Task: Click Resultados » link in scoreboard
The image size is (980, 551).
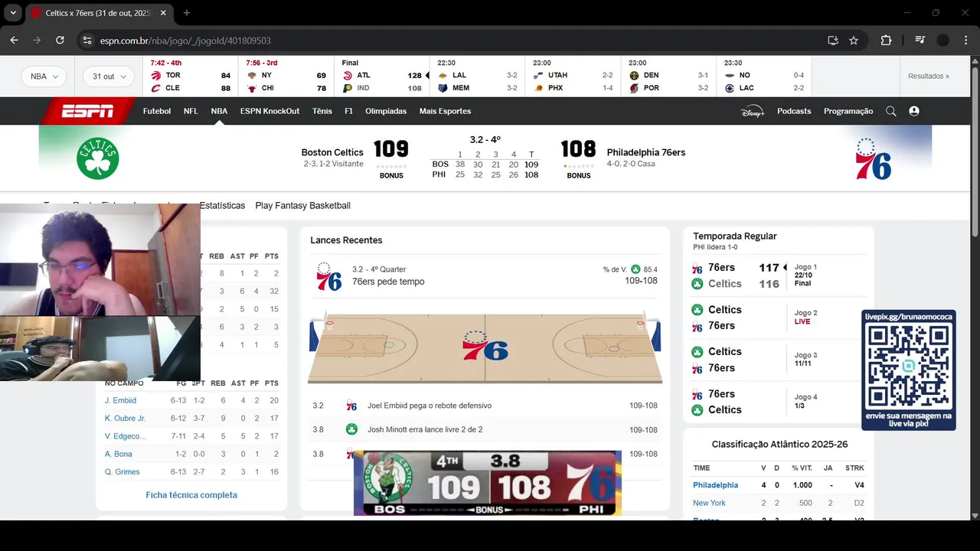Action: (x=929, y=77)
